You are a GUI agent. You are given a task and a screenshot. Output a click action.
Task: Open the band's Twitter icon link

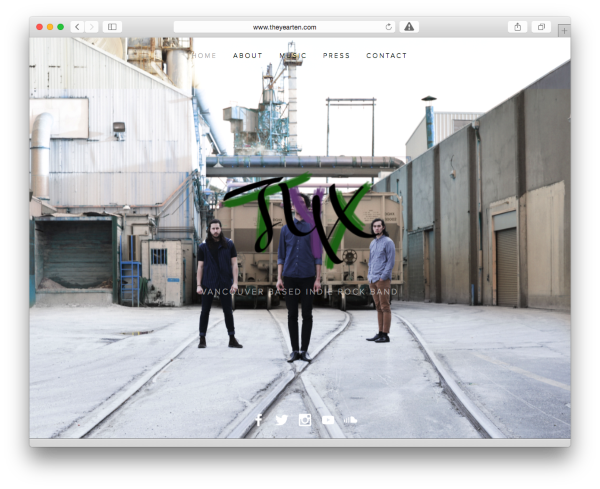(x=282, y=420)
